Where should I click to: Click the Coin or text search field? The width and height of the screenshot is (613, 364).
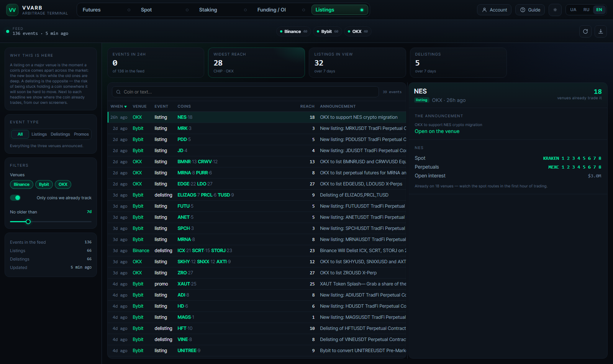[x=245, y=92]
